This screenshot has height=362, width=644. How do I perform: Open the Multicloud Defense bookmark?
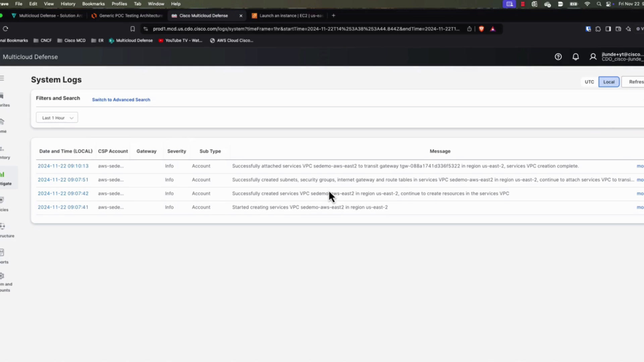pos(131,40)
